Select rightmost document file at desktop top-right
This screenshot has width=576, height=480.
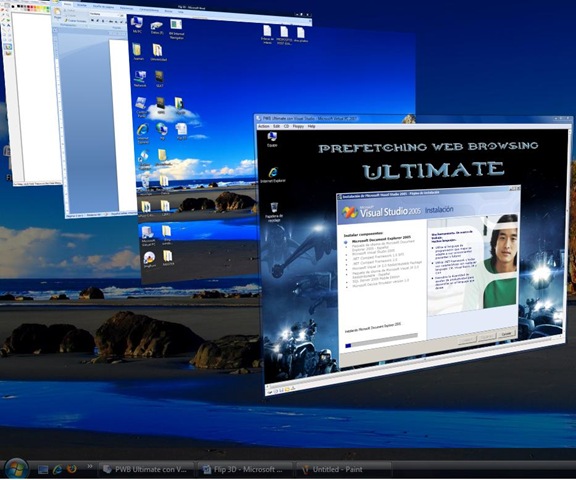301,35
